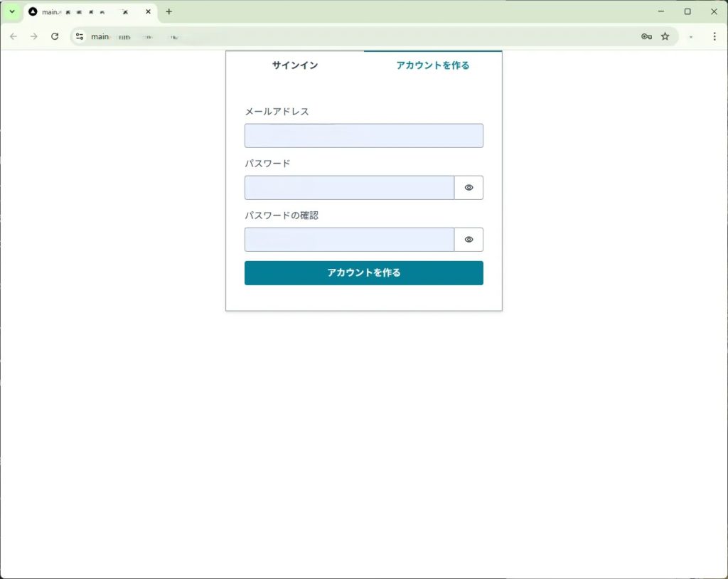The image size is (728, 579).
Task: Reload the current page
Action: [x=55, y=36]
